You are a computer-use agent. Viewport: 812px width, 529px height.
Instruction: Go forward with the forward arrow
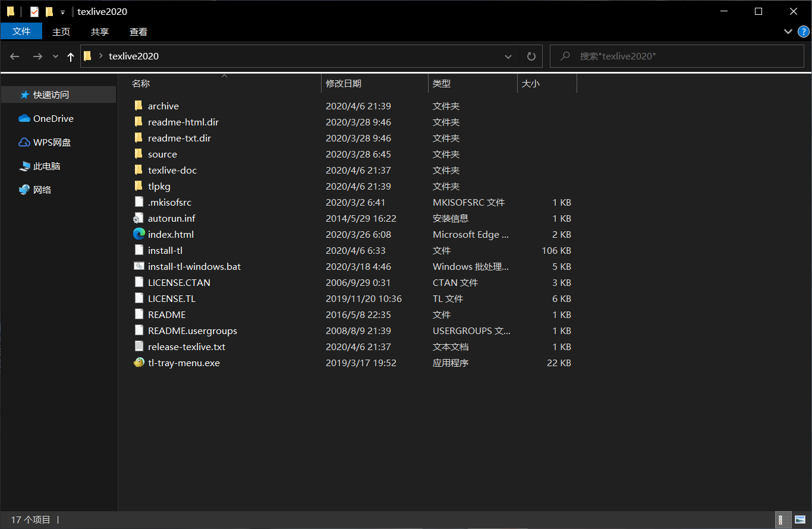pos(37,56)
